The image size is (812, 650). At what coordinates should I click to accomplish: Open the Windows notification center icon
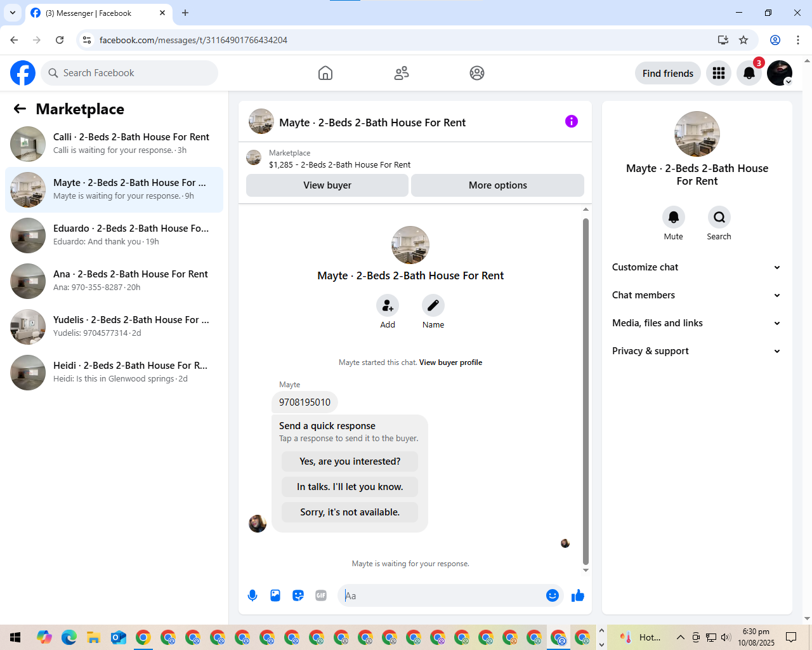(791, 637)
